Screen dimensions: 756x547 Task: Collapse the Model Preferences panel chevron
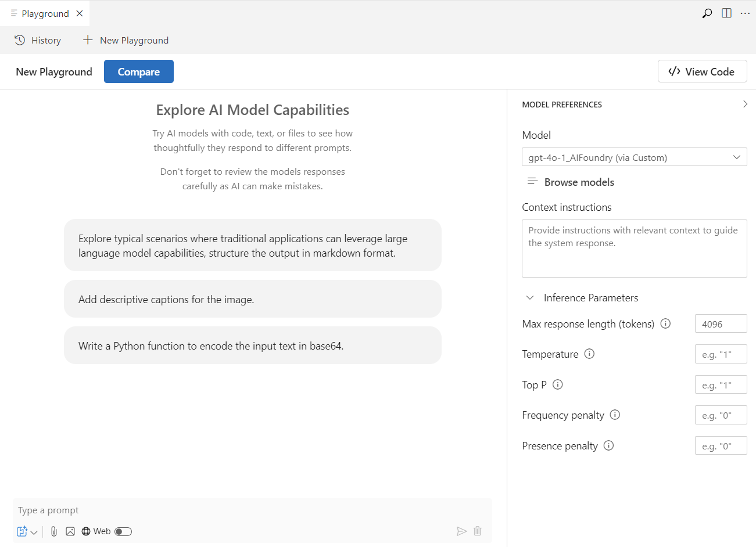[745, 105]
